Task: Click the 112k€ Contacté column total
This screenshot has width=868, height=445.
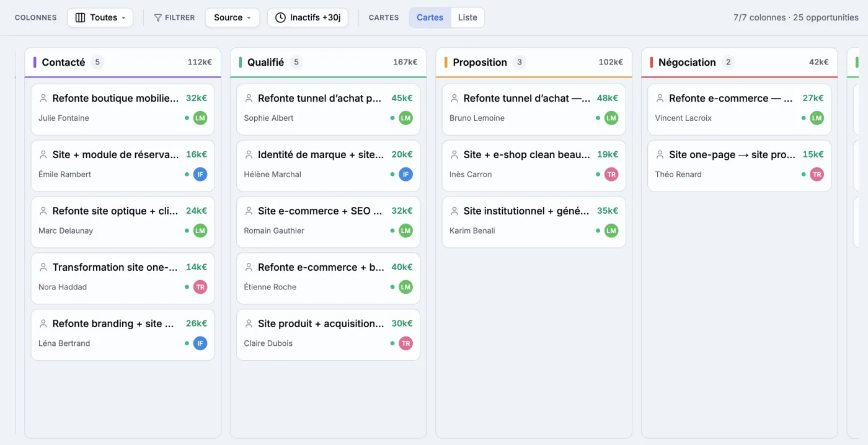Action: [x=200, y=62]
